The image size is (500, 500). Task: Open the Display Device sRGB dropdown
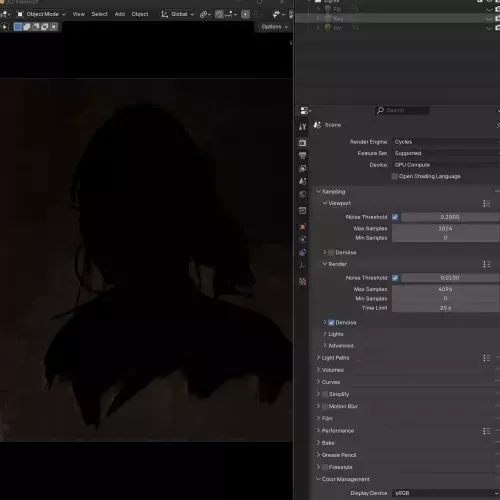pos(446,493)
